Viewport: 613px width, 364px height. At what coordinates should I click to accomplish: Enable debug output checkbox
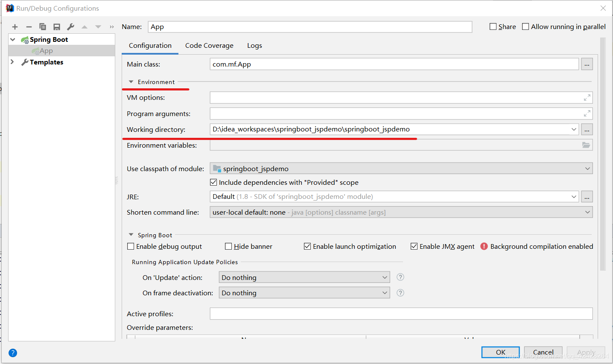pyautogui.click(x=131, y=246)
